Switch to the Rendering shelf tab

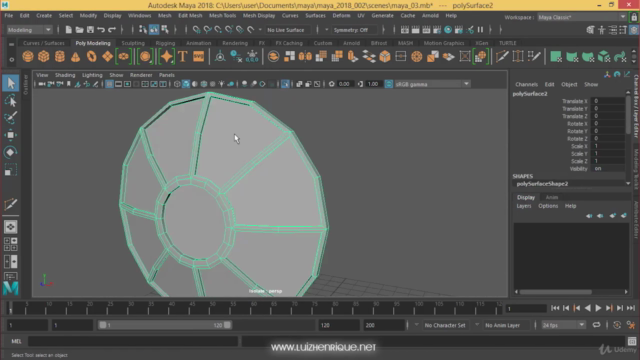[x=235, y=43]
